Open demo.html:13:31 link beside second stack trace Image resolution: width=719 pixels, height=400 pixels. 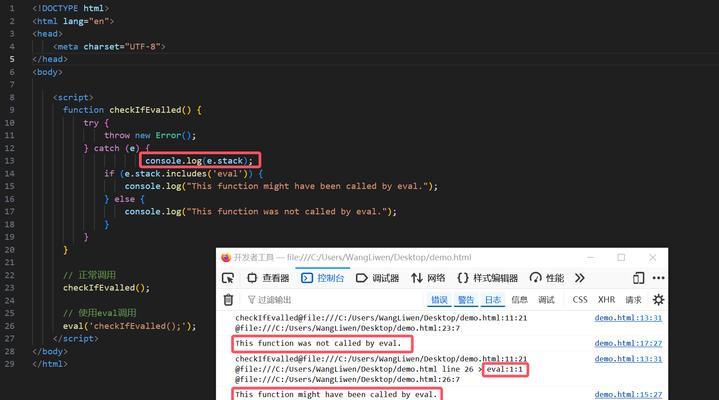pos(628,359)
